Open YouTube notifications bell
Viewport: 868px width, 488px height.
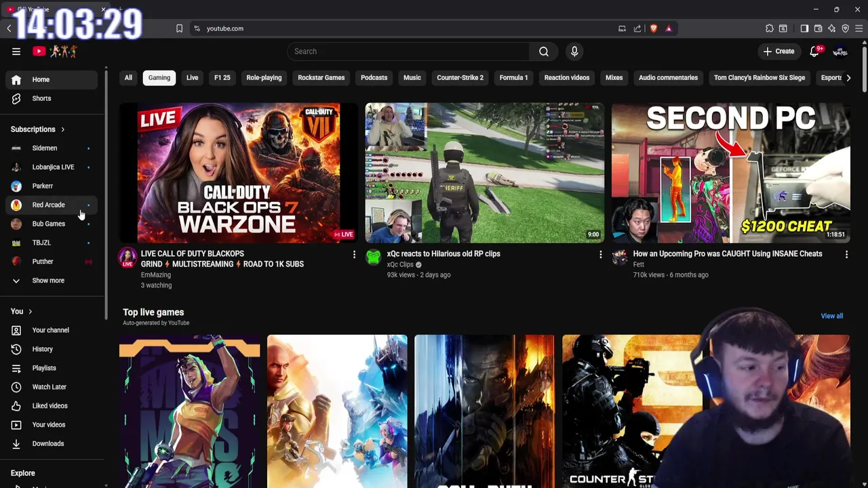(815, 52)
